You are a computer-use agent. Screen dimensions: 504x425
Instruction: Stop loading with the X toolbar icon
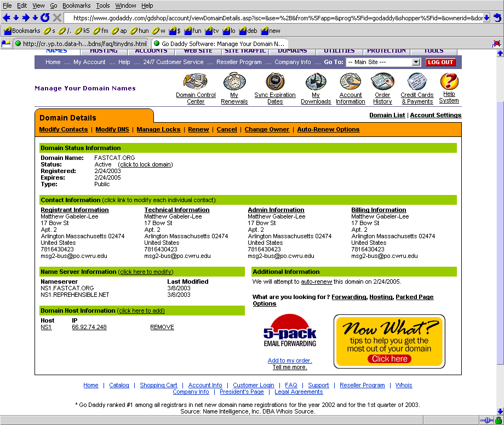[x=57, y=18]
